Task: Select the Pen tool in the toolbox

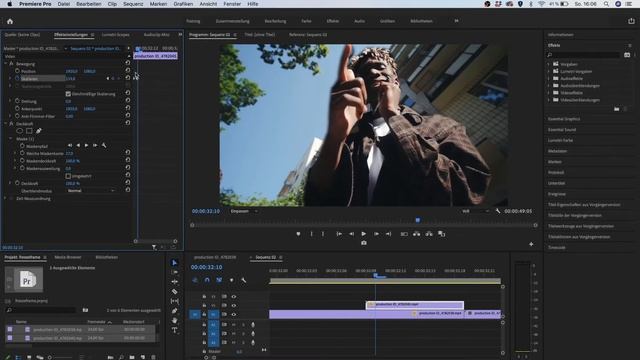Action: [174, 311]
